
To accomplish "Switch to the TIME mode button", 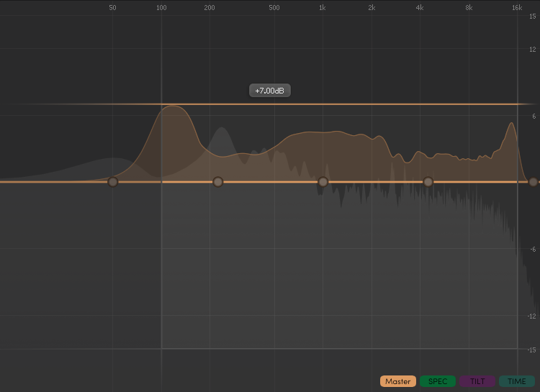I will click(x=517, y=381).
